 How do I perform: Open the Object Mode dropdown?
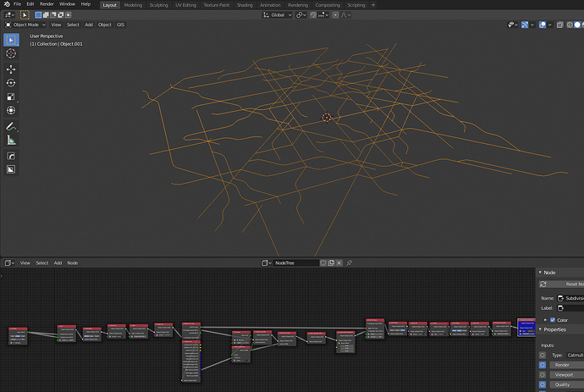tap(25, 25)
